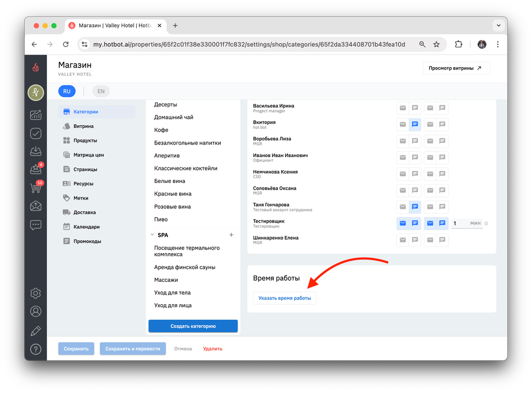Open Продукты in the shop menu
Image resolution: width=532 pixels, height=393 pixels.
click(x=97, y=140)
